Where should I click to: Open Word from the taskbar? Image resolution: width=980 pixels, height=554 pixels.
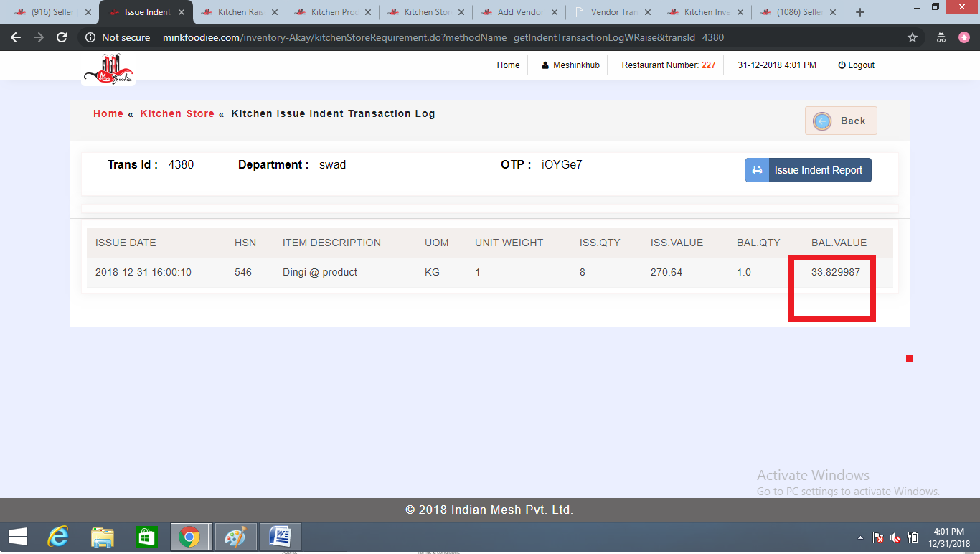point(280,537)
